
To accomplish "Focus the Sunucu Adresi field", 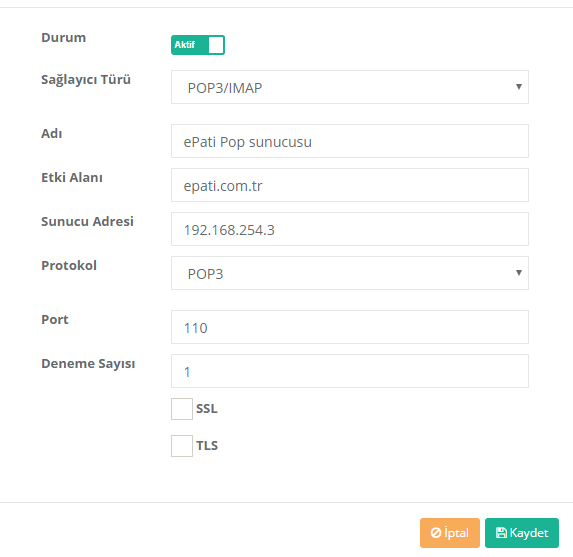I will tap(350, 229).
